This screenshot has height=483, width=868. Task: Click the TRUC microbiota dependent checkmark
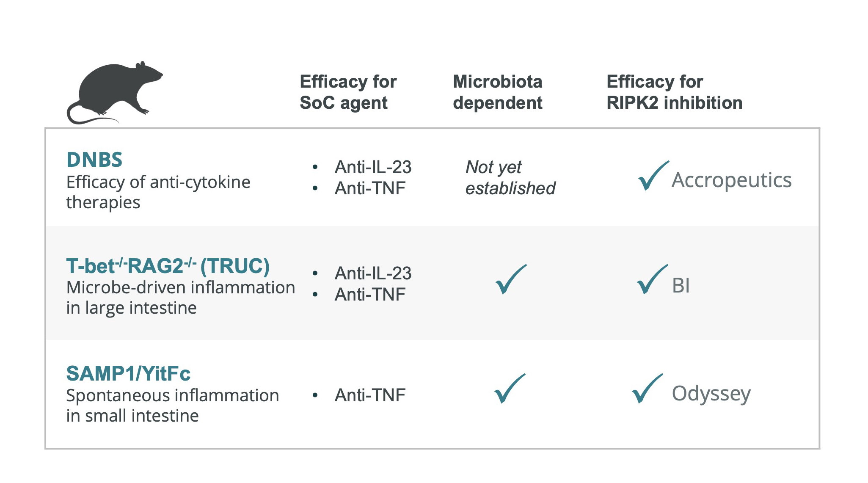click(x=510, y=279)
